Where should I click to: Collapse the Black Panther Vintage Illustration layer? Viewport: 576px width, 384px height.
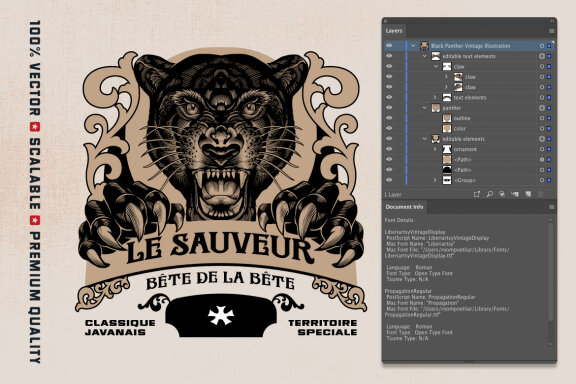(413, 46)
